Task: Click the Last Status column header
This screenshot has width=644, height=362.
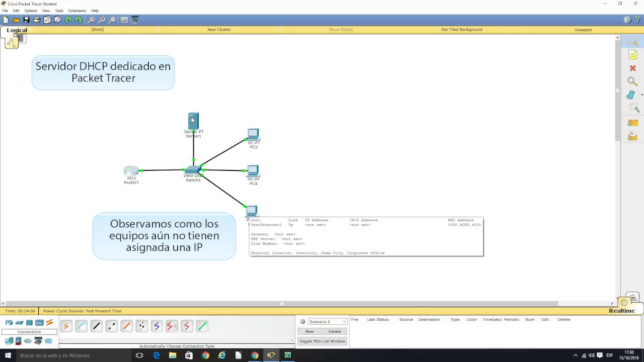Action: point(377,320)
